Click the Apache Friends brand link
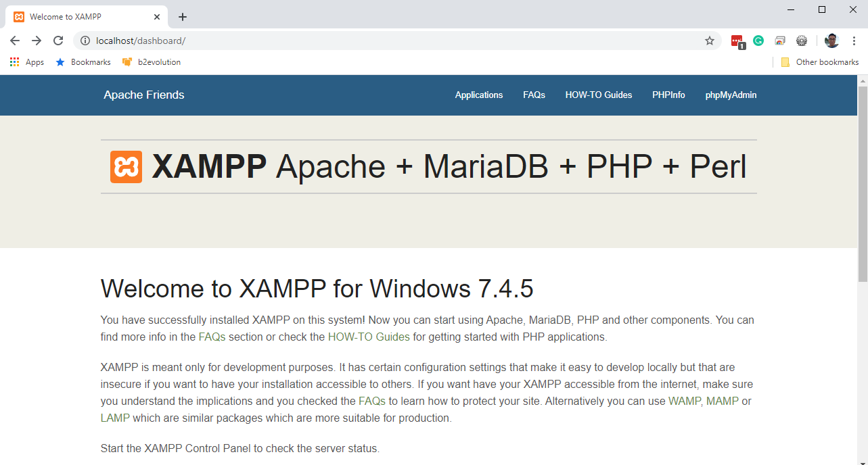The width and height of the screenshot is (868, 465). pos(144,95)
